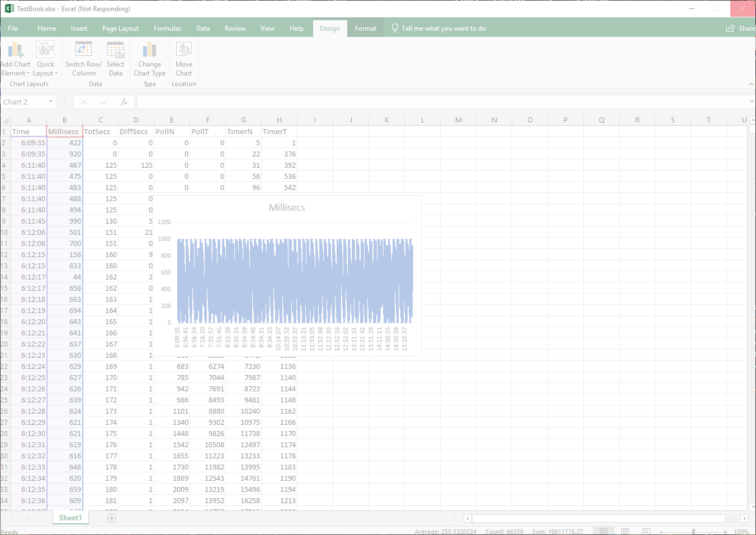Switch to Page Layout view
The width and height of the screenshot is (756, 535).
(x=625, y=531)
